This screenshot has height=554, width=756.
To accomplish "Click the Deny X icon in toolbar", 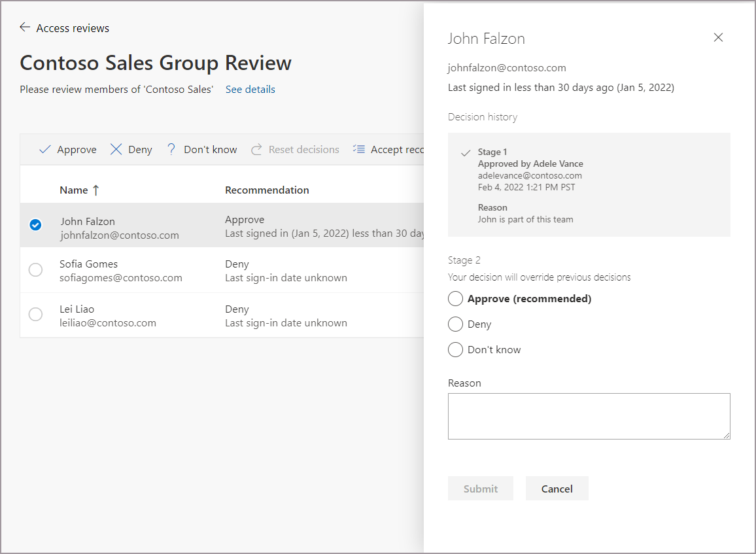I will [116, 150].
